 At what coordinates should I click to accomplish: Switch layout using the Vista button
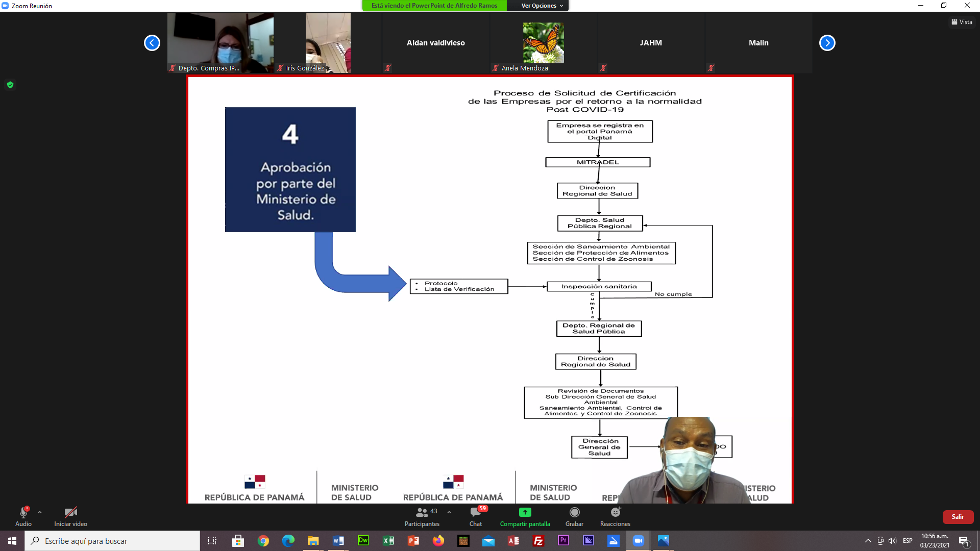(962, 22)
